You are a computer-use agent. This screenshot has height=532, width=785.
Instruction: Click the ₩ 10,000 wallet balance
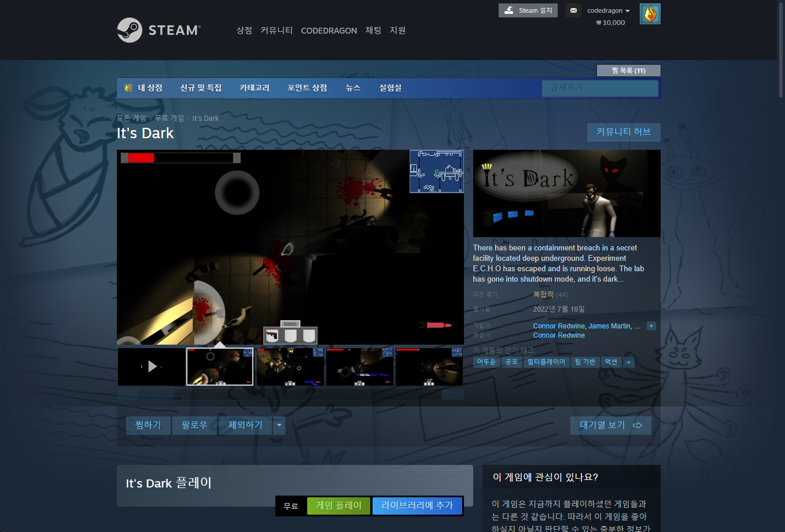[610, 23]
